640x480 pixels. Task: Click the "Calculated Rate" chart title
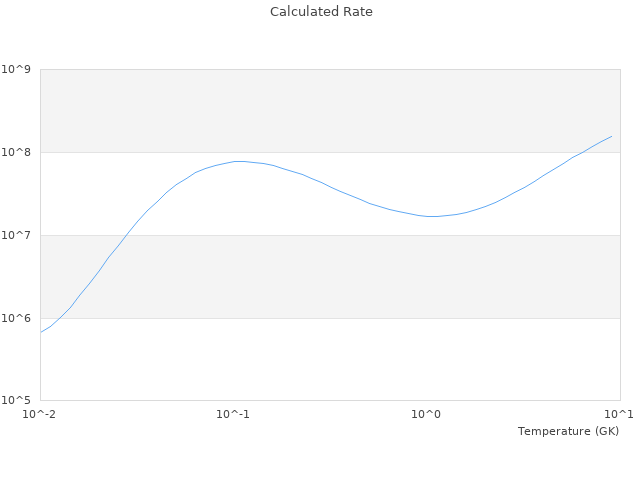[320, 12]
